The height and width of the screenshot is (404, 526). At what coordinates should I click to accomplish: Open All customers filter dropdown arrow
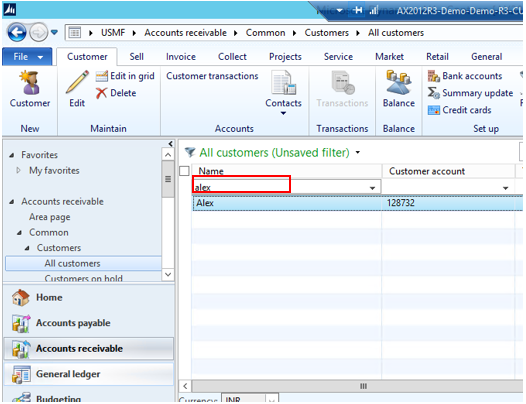point(358,153)
